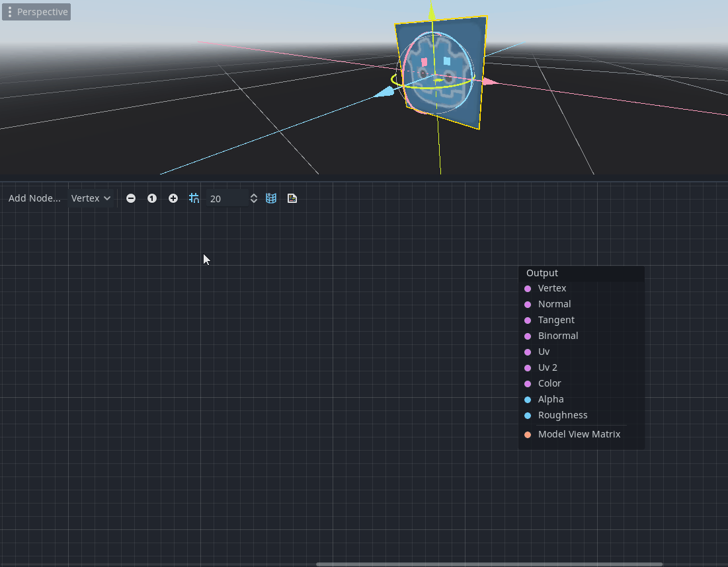Click the Add Node button

(x=34, y=198)
